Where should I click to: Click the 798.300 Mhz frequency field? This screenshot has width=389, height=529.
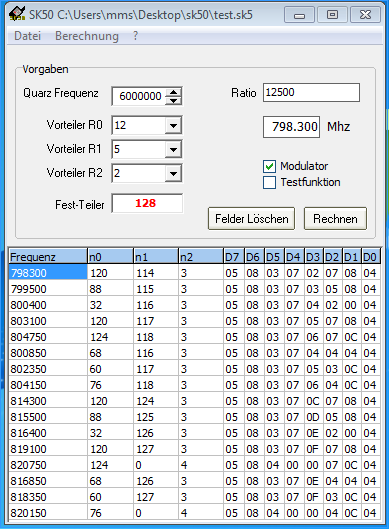(x=291, y=127)
